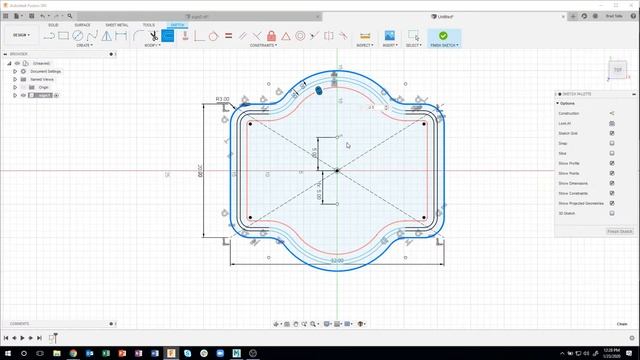Select the Circle sketch tool
This screenshot has height=360, width=640.
[78, 36]
